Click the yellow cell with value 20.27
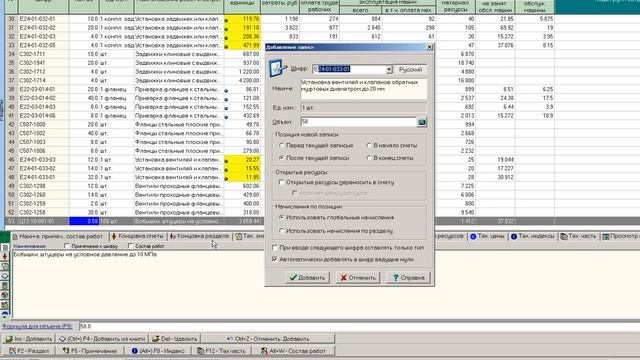Viewport: 640px width, 360px height. [x=242, y=160]
